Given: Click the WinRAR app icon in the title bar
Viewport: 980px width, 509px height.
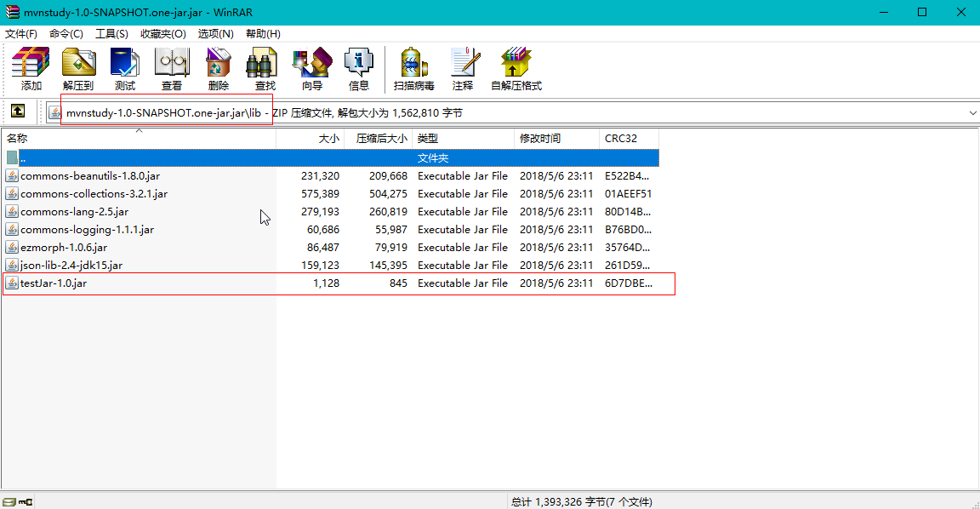Looking at the screenshot, I should click(x=13, y=12).
